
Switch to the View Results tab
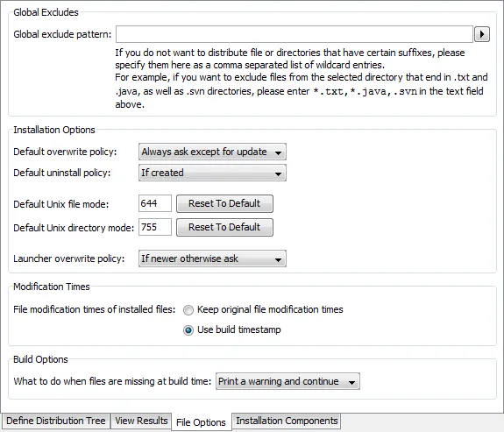(141, 421)
